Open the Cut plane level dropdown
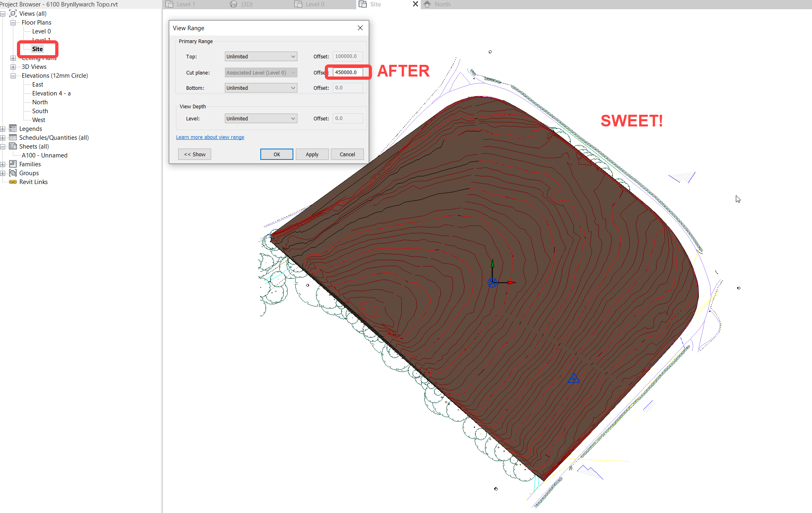Image resolution: width=812 pixels, height=513 pixels. [261, 72]
